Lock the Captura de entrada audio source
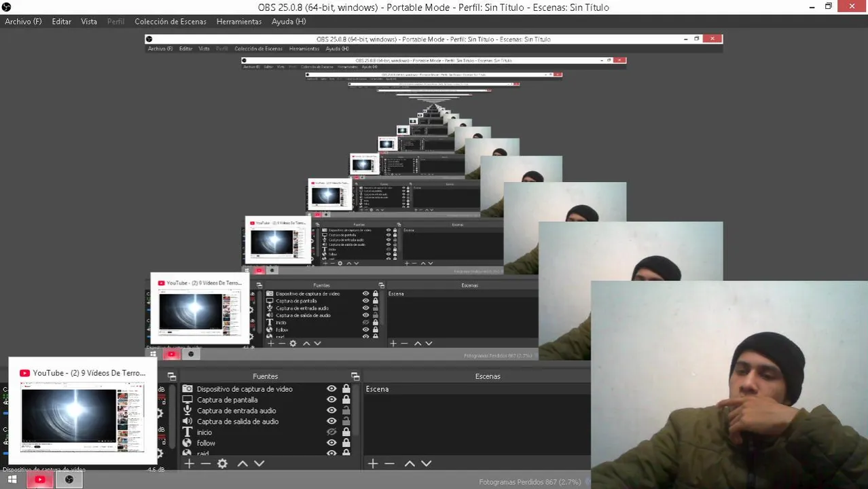 pos(346,411)
